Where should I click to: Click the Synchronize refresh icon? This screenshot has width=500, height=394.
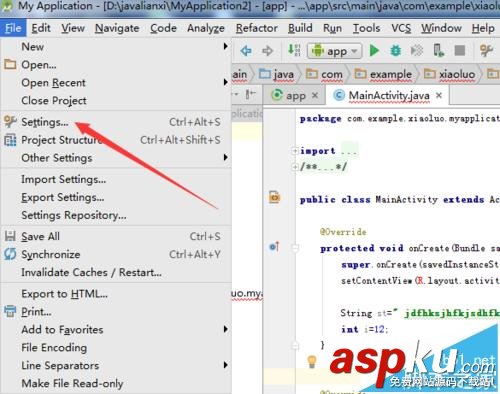(10, 254)
